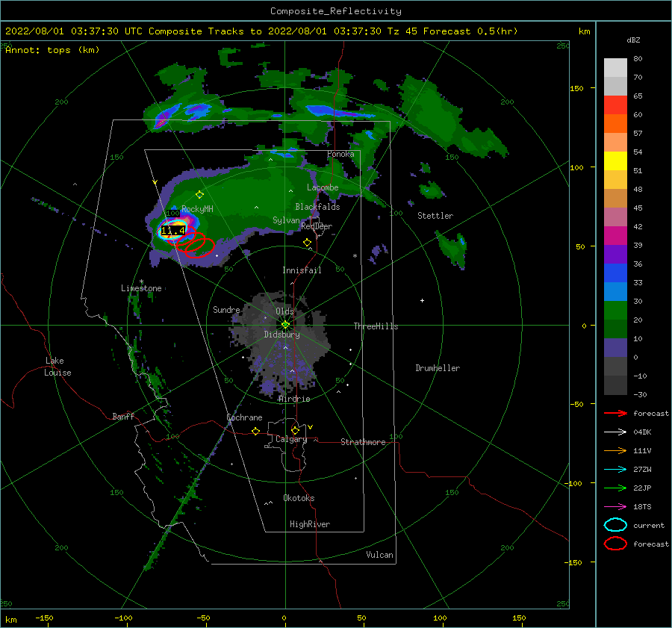Select the RedDeer city label
The image size is (672, 628).
click(317, 226)
